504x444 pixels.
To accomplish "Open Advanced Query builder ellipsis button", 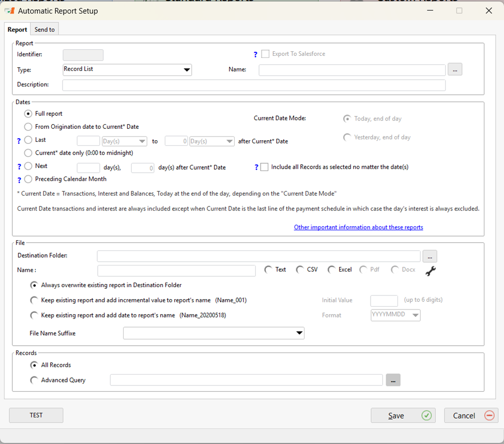I will click(x=393, y=380).
